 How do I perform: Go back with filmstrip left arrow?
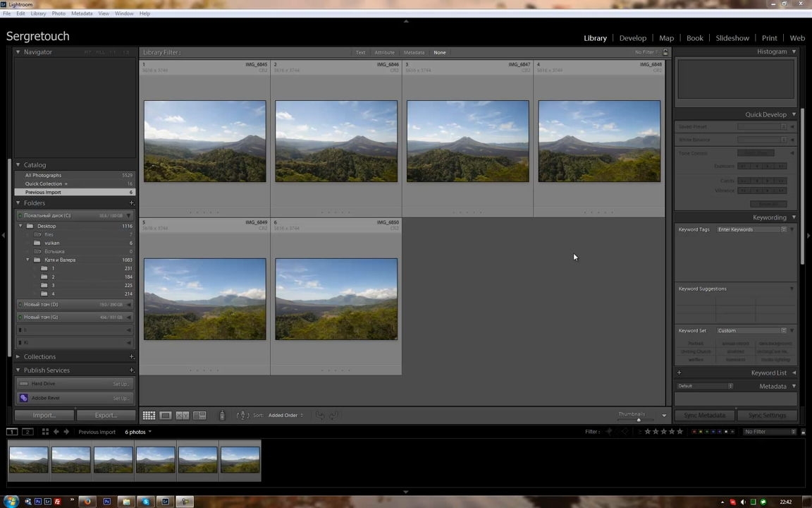(x=56, y=432)
